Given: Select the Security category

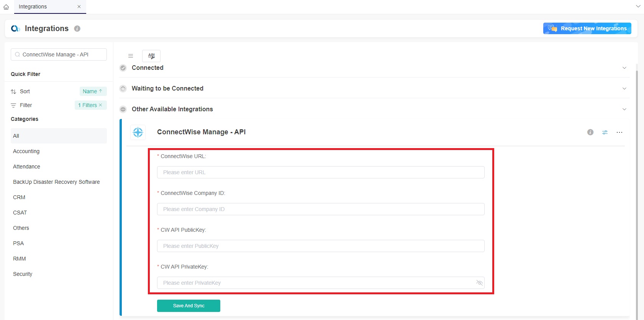Looking at the screenshot, I should 23,274.
